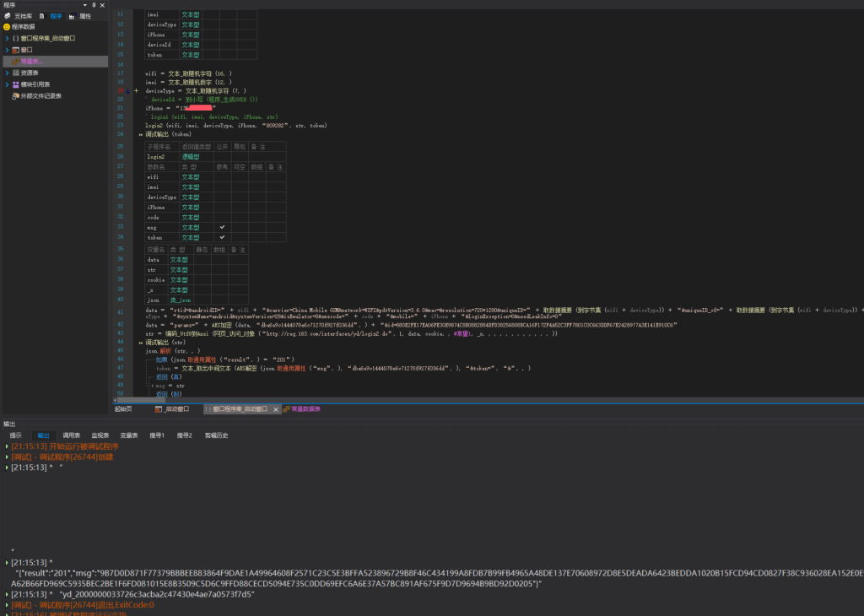Viewport: 864px width, 616px height.
Task: Expand the 窗口程序集_启动窗口 tree node
Action: tap(7, 39)
